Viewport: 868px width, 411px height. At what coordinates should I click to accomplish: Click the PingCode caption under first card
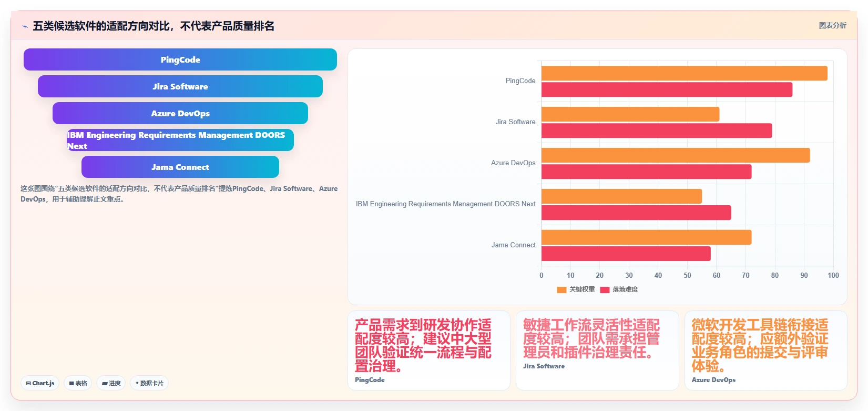[x=370, y=380]
